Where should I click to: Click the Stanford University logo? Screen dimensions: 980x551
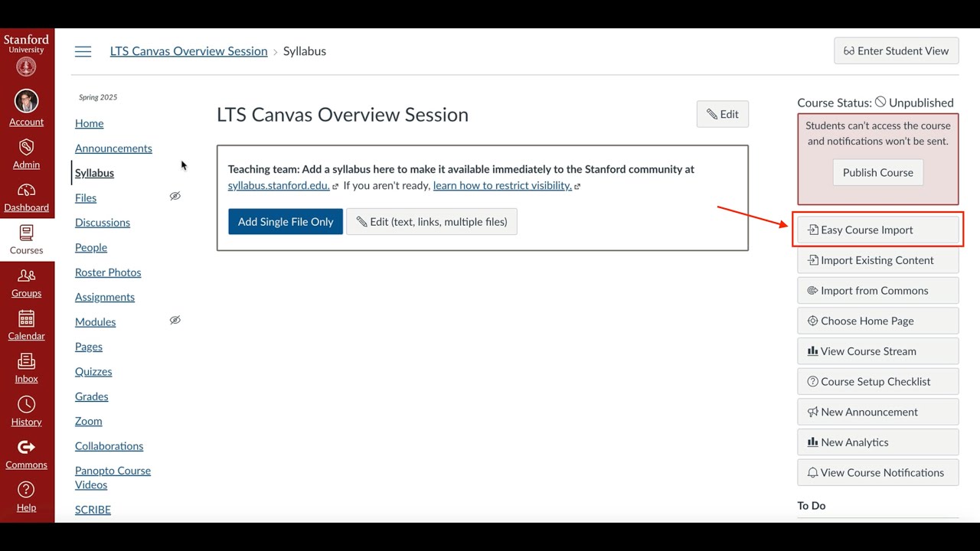[x=27, y=54]
